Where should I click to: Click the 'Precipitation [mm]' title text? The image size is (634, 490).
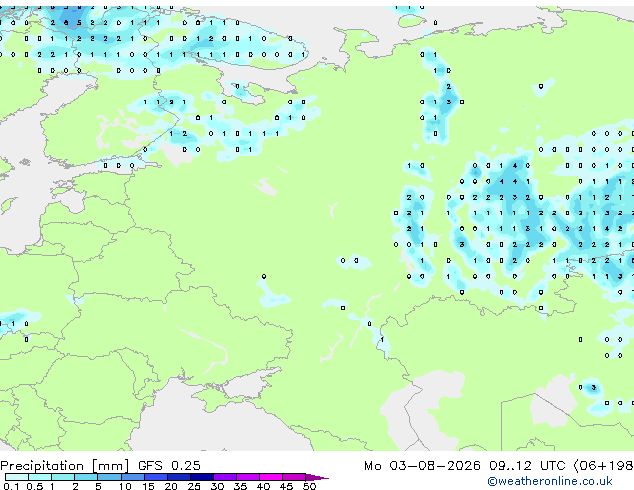point(65,466)
